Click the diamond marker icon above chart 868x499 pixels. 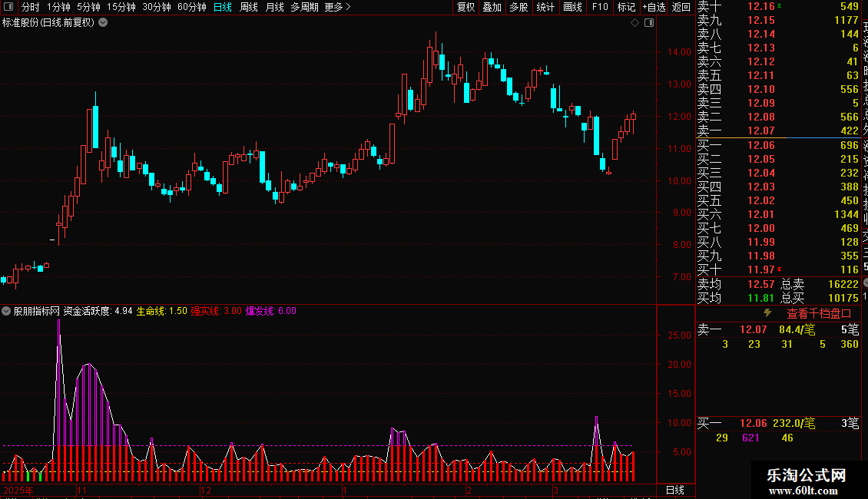[x=635, y=23]
